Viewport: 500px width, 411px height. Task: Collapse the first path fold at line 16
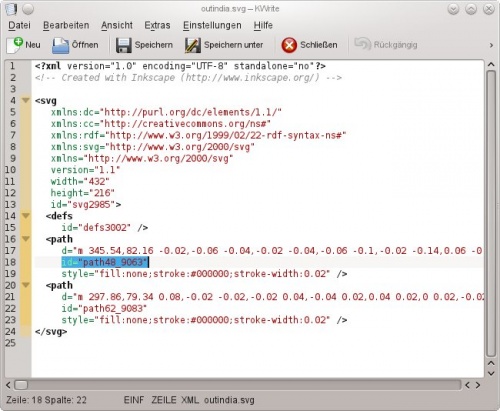[x=26, y=239]
